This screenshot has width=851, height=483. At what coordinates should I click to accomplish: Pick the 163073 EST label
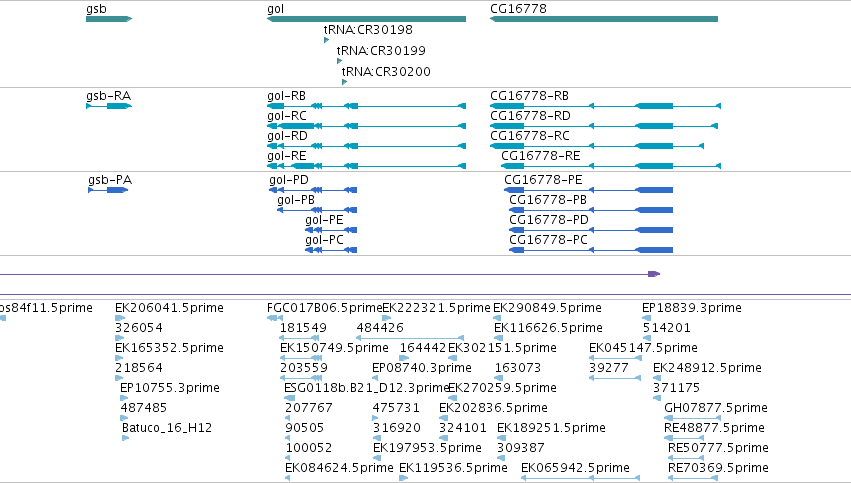pyautogui.click(x=518, y=368)
